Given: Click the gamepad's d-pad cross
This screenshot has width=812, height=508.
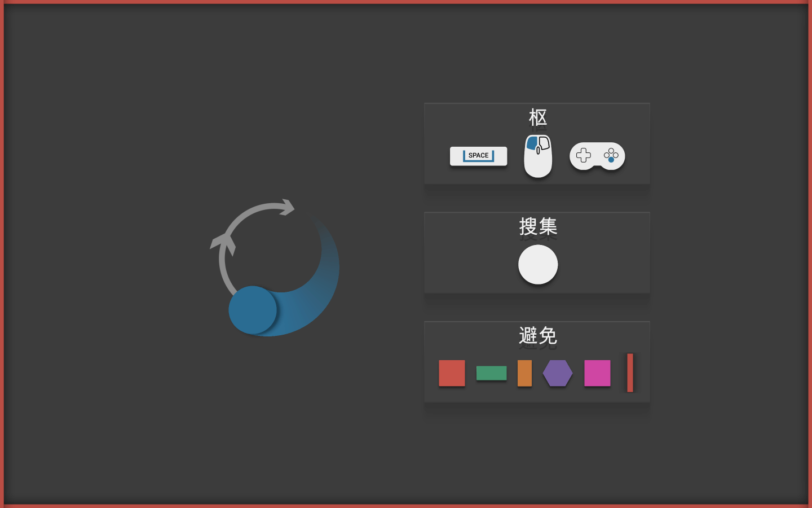Looking at the screenshot, I should pyautogui.click(x=584, y=155).
